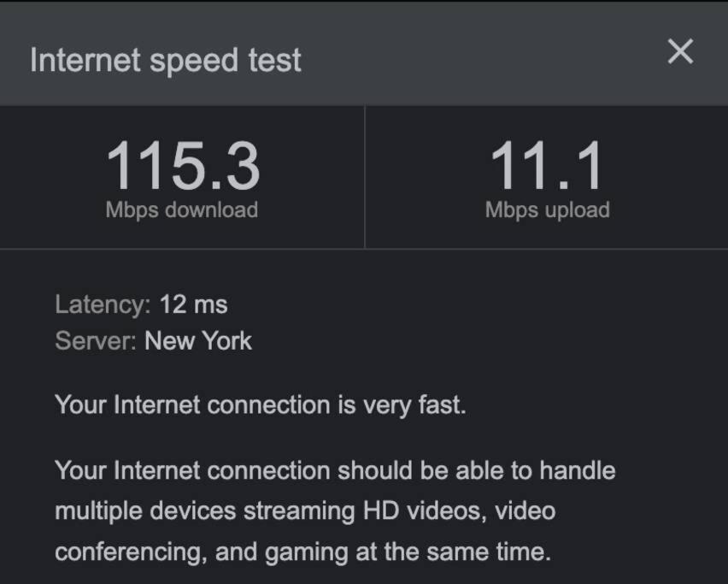Click the horizontal divider below the speed results
The image size is (728, 584).
(364, 249)
